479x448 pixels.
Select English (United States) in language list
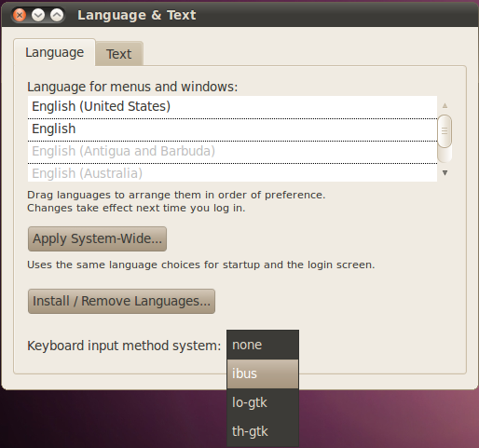[232, 107]
